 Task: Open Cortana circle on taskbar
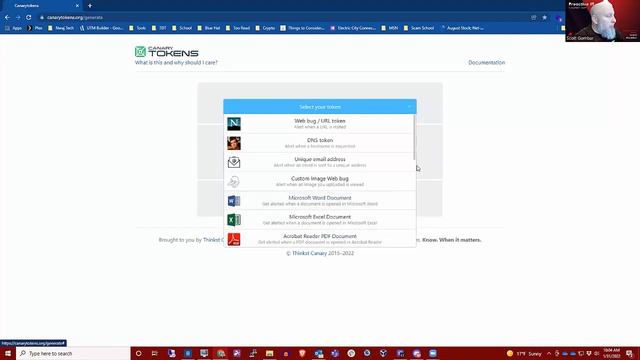click(138, 353)
